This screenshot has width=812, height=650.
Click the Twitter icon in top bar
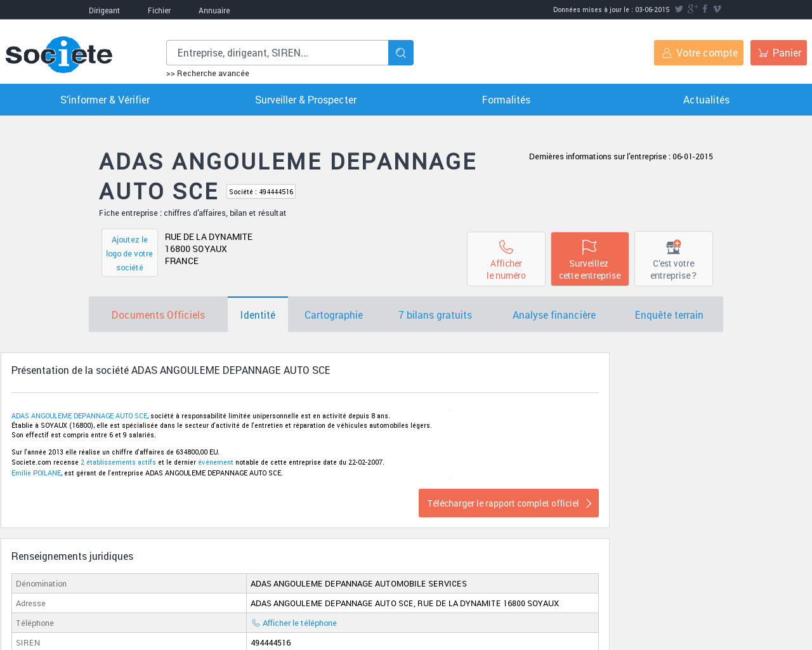click(x=679, y=9)
